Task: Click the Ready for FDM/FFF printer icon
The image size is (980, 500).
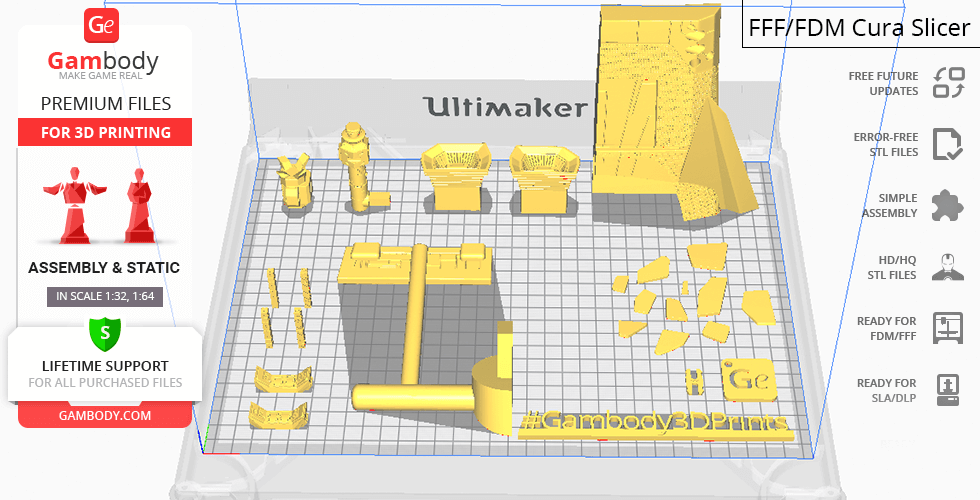Action: coord(947,328)
